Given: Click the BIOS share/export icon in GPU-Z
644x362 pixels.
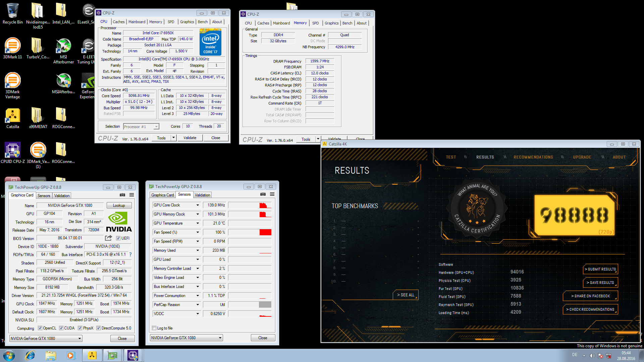Looking at the screenshot, I should coord(108,238).
